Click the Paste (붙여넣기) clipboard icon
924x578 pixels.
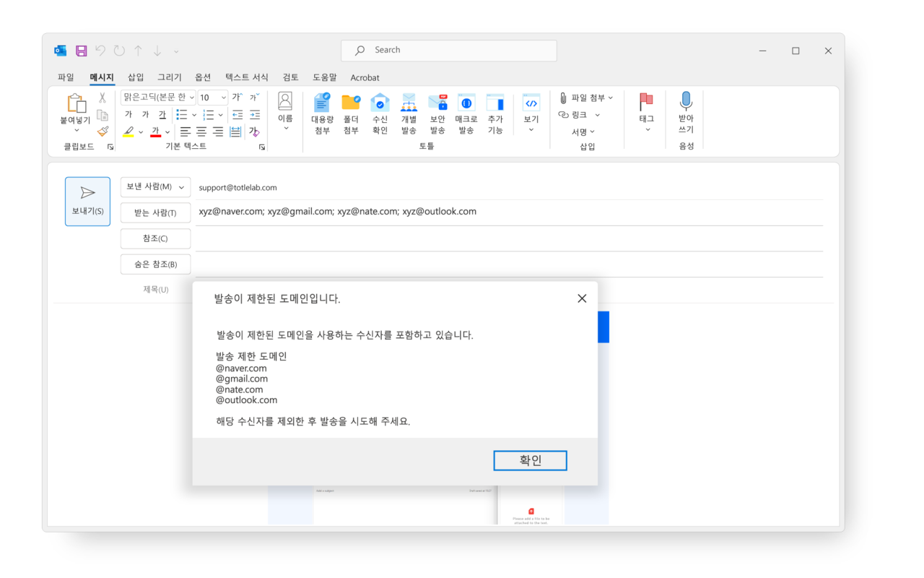[76, 103]
